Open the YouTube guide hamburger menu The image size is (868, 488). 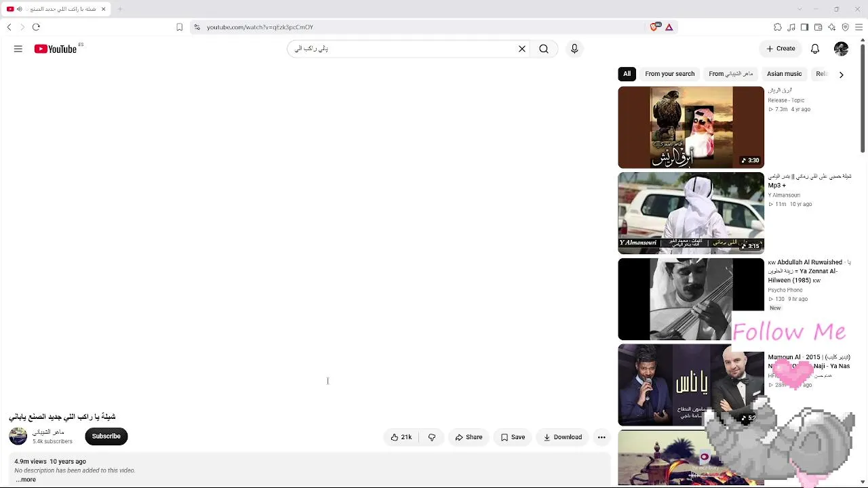click(x=18, y=49)
